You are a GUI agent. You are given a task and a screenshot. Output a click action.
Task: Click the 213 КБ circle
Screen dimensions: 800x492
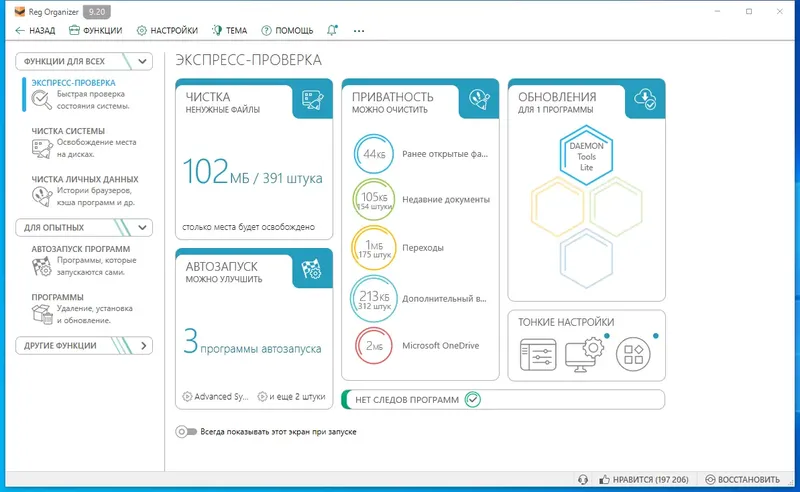374,299
